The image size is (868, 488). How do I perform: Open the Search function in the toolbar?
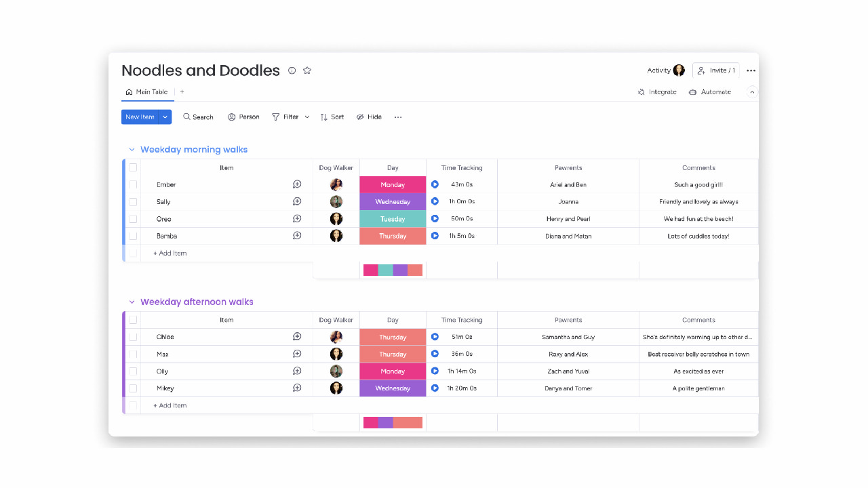coord(198,117)
